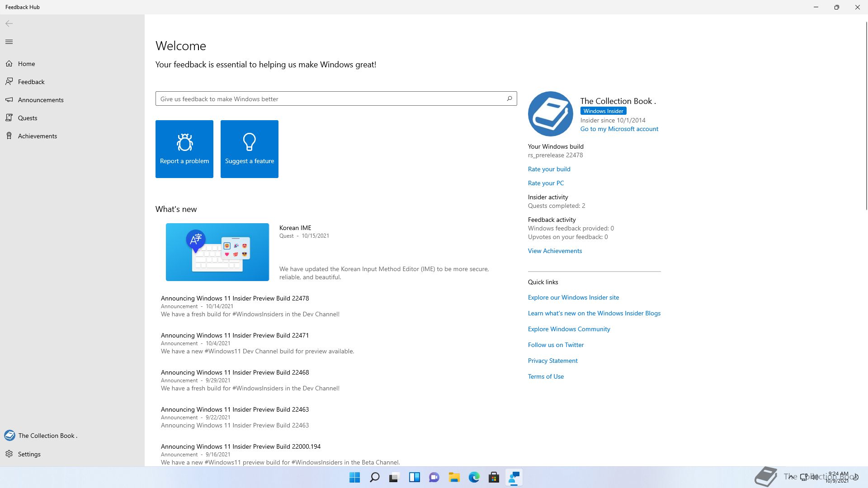Open Windows Insider Blogs link
Image resolution: width=868 pixels, height=488 pixels.
(594, 313)
